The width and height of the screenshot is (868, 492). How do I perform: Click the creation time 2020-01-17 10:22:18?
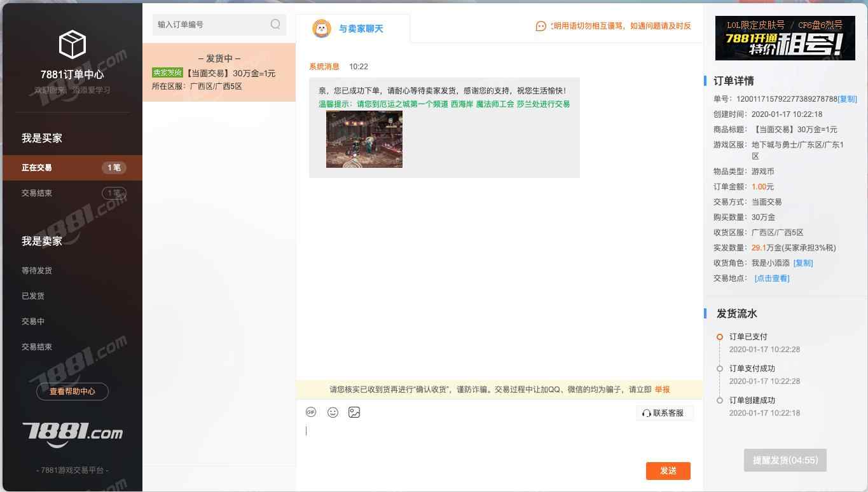[x=787, y=114]
